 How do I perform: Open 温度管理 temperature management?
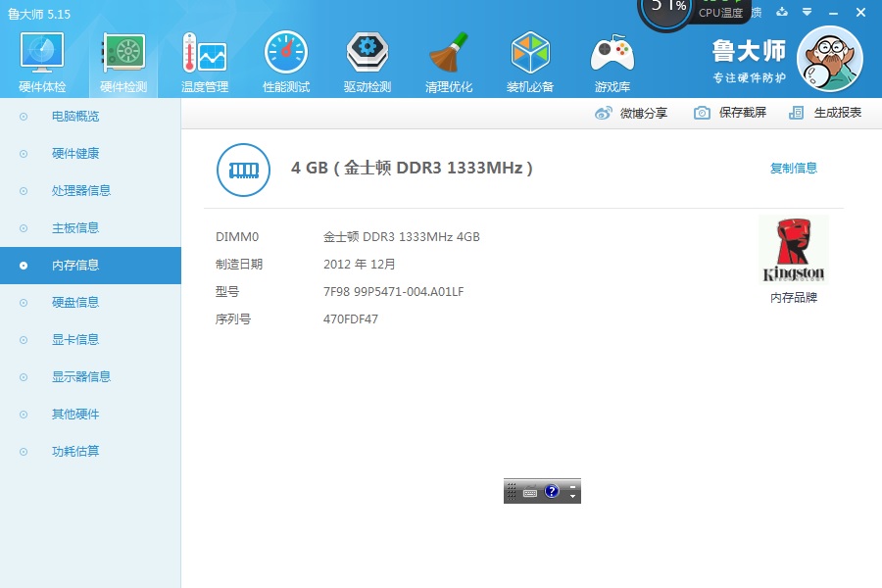pos(205,63)
